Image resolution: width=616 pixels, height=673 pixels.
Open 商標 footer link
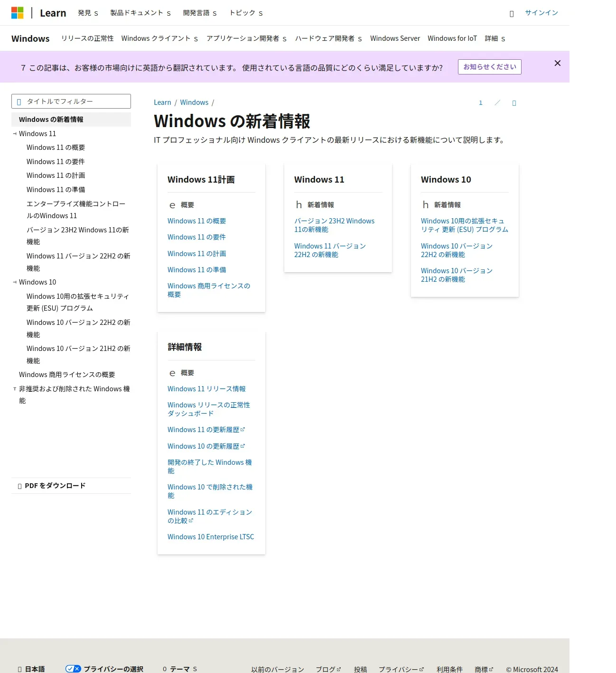[x=484, y=669]
